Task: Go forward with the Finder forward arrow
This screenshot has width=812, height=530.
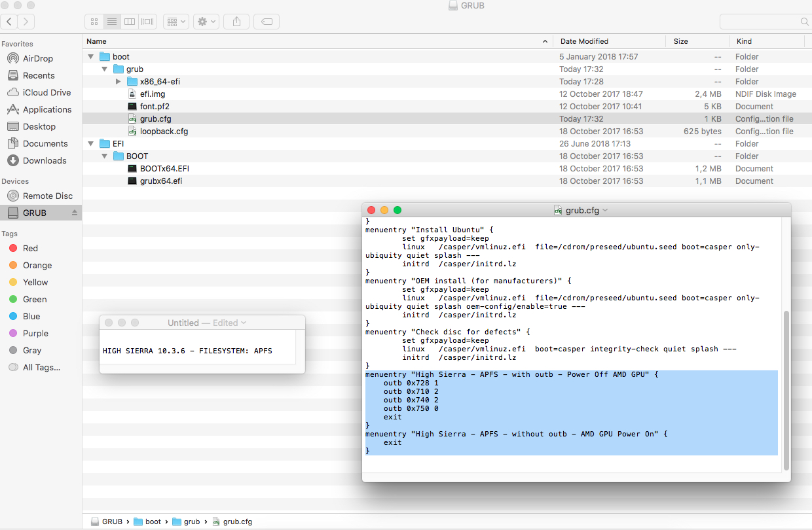Action: tap(26, 22)
